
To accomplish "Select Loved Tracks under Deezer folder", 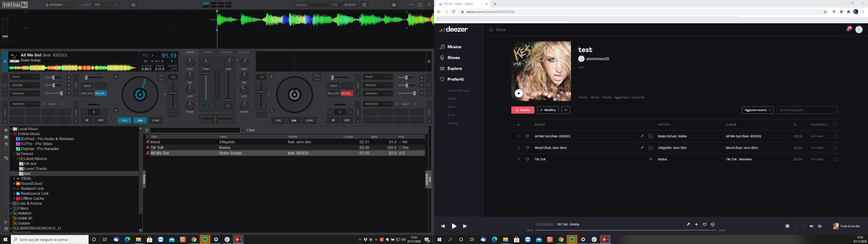I will click(x=35, y=169).
